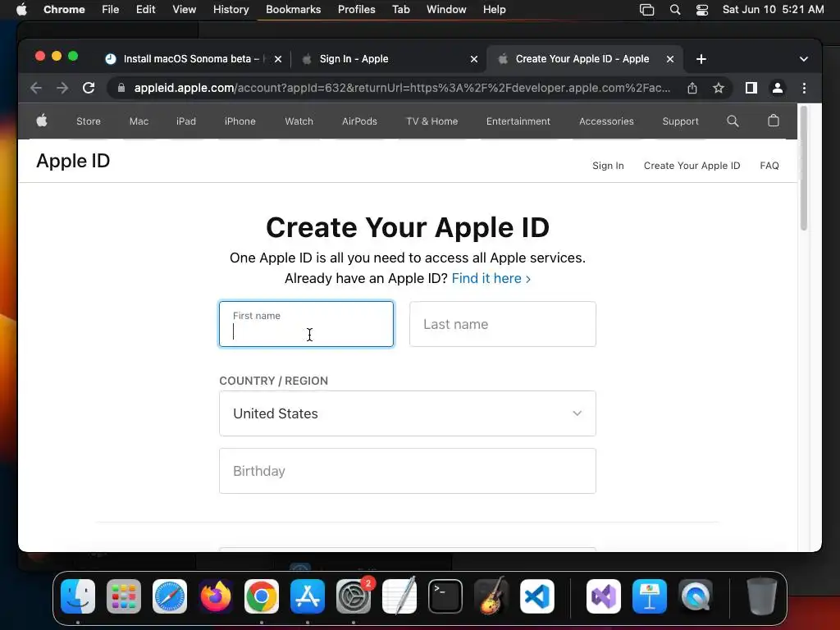Image resolution: width=840 pixels, height=630 pixels.
Task: Open Chrome side panel icon
Action: tap(751, 88)
